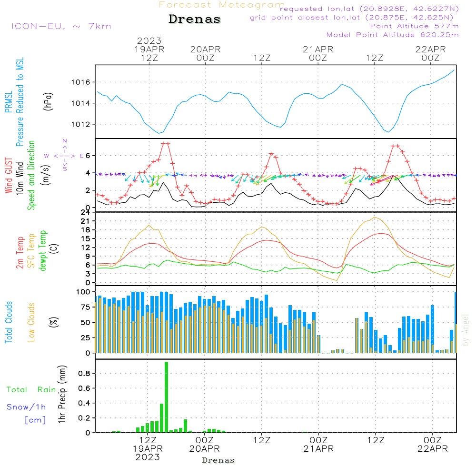Click the Drenas title at top
The image size is (476, 476).
tap(195, 19)
